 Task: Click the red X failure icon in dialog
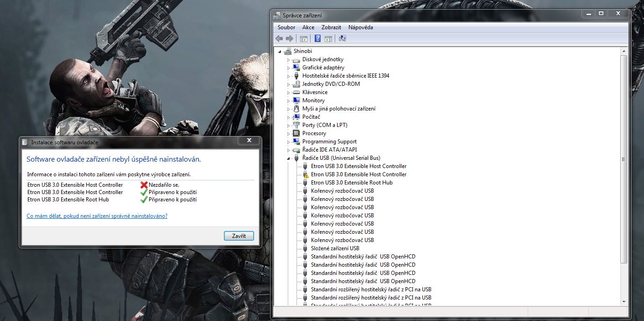[144, 185]
